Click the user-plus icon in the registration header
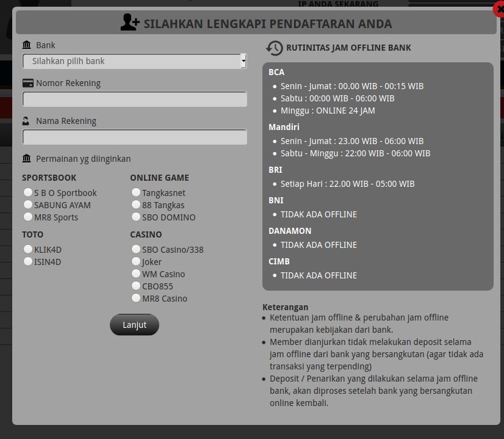This screenshot has height=439, width=504. pos(129,23)
